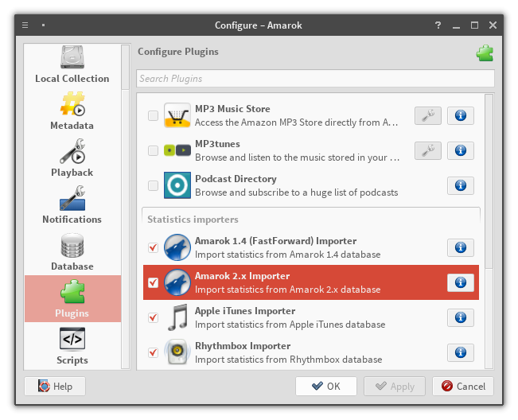
Task: Cancel the configuration dialog
Action: 463,386
